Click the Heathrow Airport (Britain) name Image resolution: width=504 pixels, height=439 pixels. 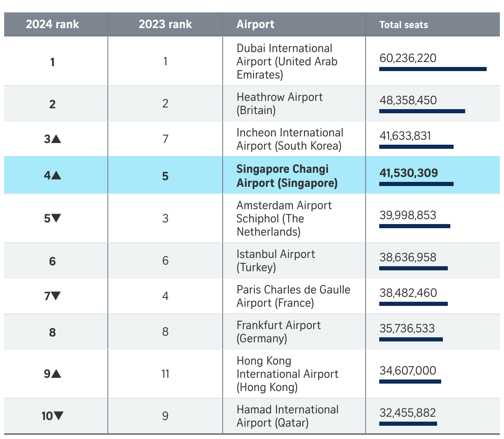point(279,104)
